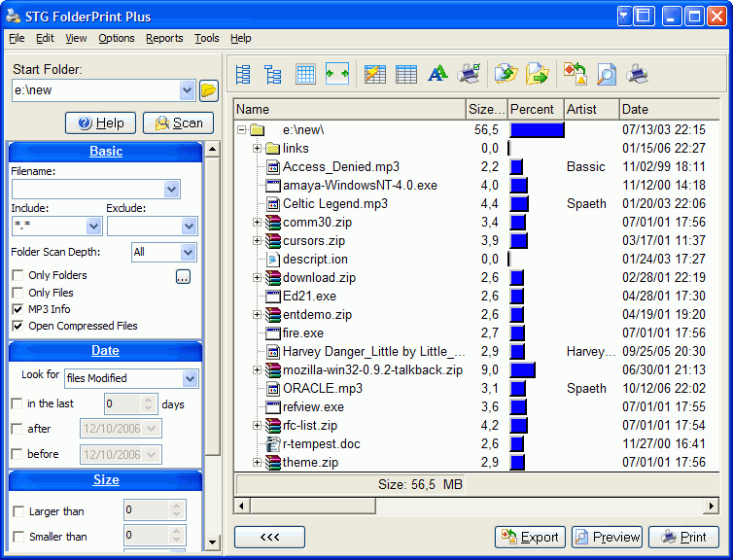Click the e:\new\ root folder icon

point(258,130)
